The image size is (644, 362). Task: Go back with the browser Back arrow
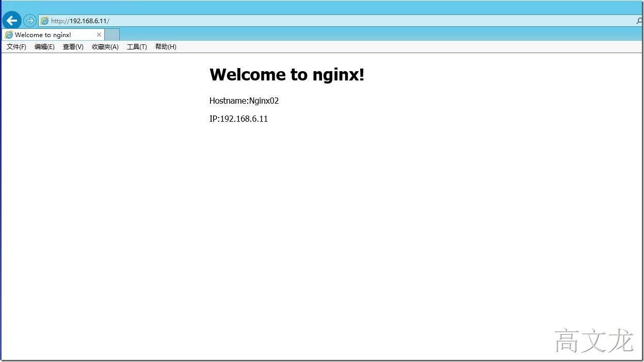pyautogui.click(x=12, y=21)
